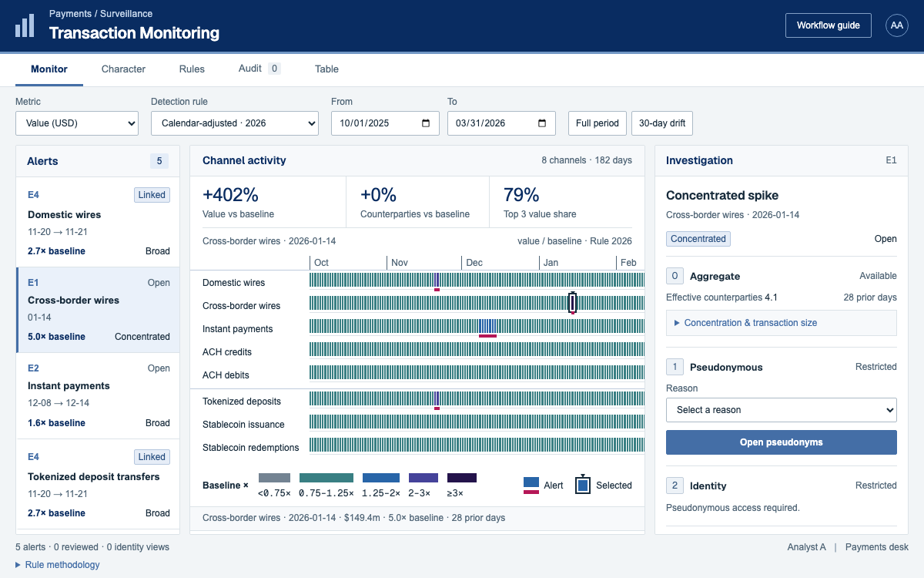The height and width of the screenshot is (578, 924).
Task: Click the Cross-border wires channel row label
Action: click(241, 306)
